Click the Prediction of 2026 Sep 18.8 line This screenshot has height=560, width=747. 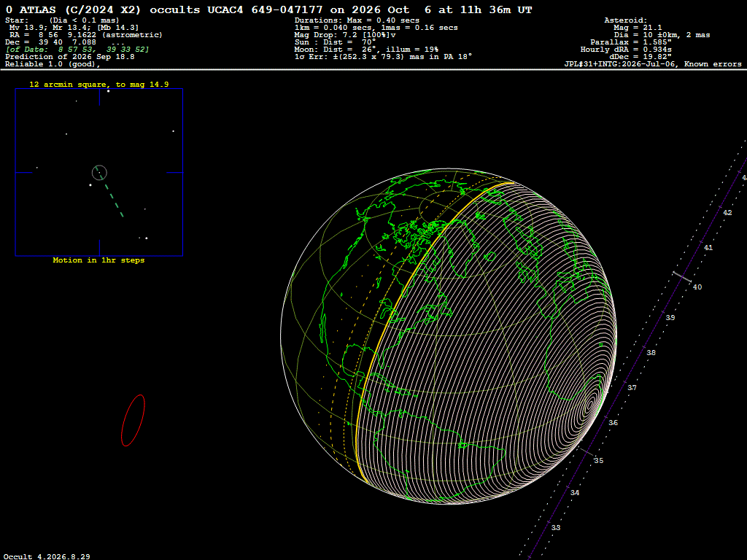click(x=70, y=57)
